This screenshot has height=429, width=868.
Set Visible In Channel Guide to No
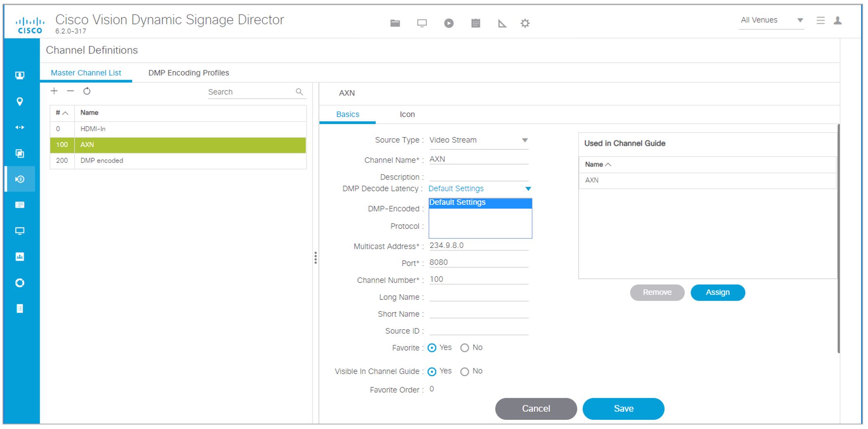click(x=464, y=372)
